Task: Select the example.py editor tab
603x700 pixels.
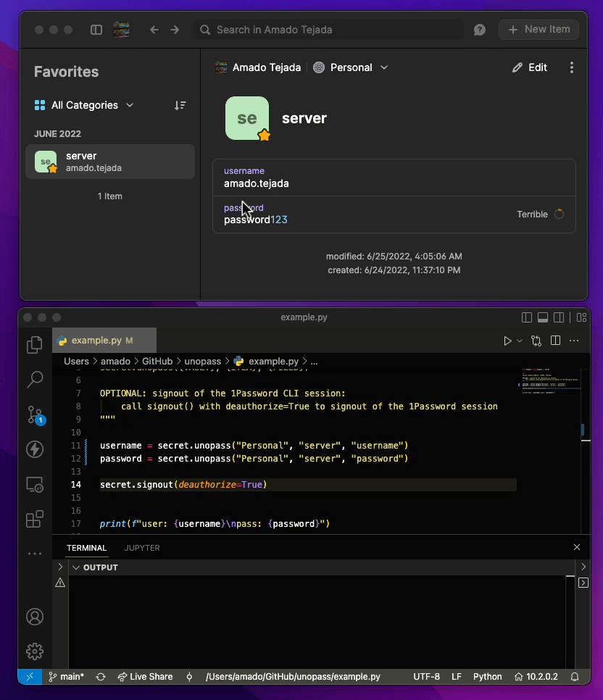Action: 96,341
